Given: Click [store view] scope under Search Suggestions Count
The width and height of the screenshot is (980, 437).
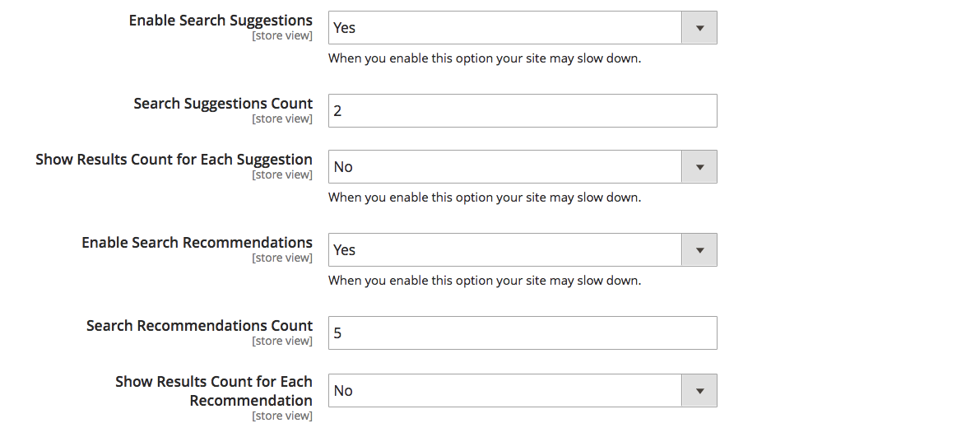Looking at the screenshot, I should [x=282, y=119].
